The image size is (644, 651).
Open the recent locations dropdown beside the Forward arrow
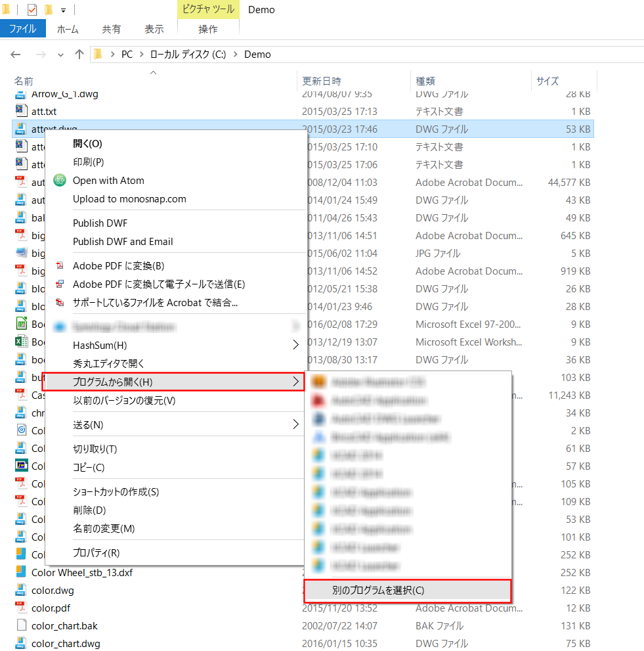(x=61, y=55)
